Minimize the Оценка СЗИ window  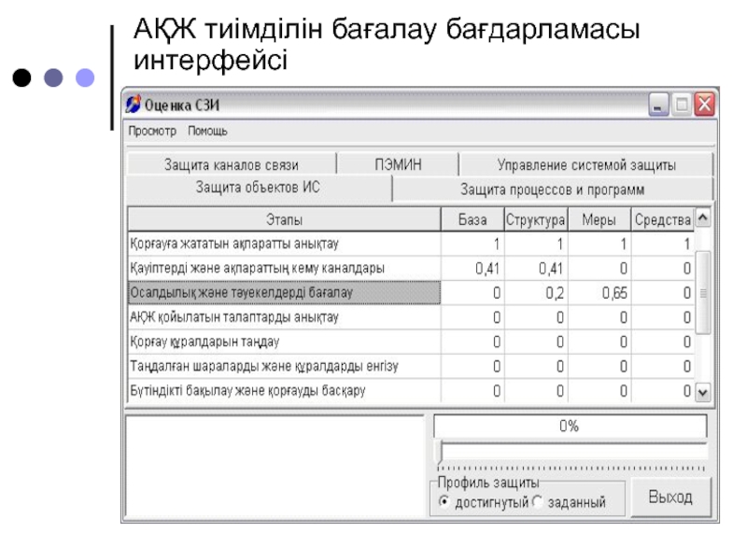[658, 105]
